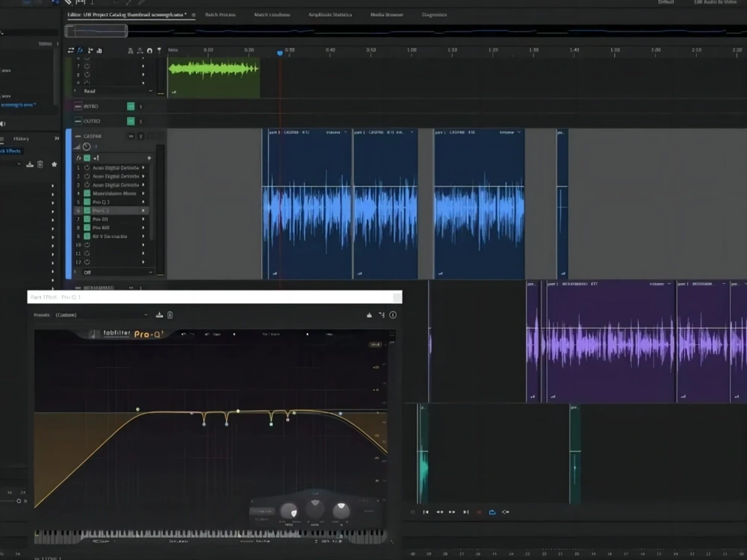Toggle power for MaxxVolume Mono effect

[x=87, y=193]
